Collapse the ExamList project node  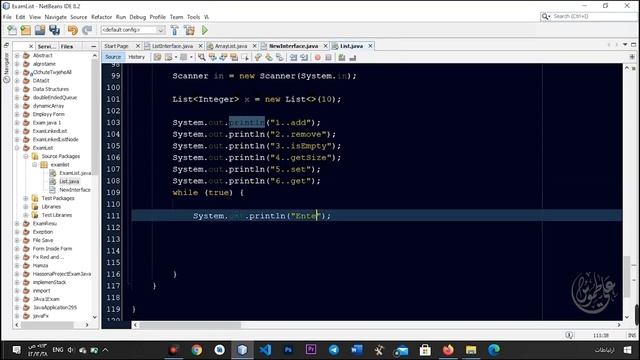[x=17, y=148]
